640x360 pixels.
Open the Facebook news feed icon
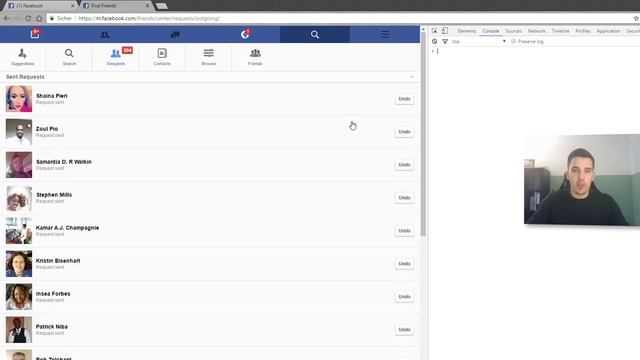[x=35, y=34]
